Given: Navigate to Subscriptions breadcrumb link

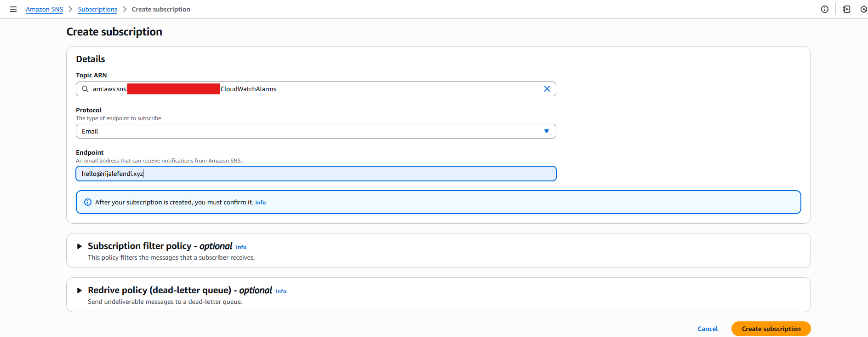Looking at the screenshot, I should click(97, 9).
